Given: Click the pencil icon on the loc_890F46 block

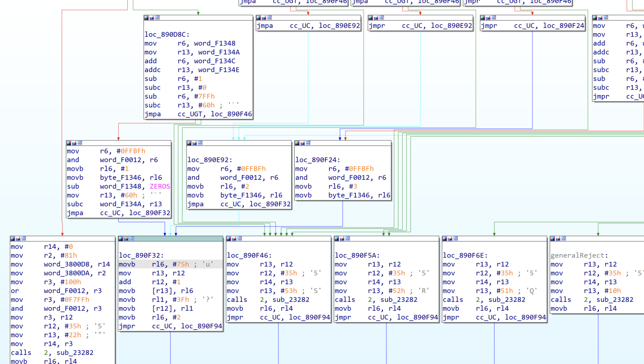Looking at the screenshot, I should click(x=234, y=239).
